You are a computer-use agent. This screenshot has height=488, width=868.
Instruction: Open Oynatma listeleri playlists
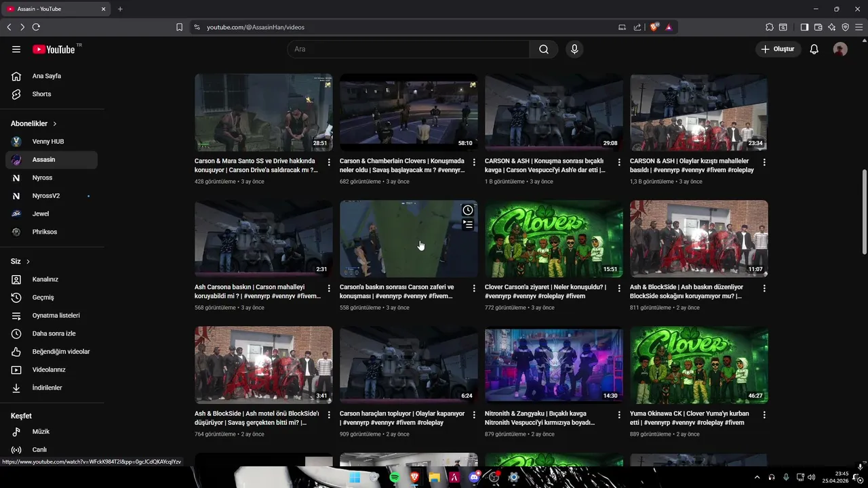52,316
